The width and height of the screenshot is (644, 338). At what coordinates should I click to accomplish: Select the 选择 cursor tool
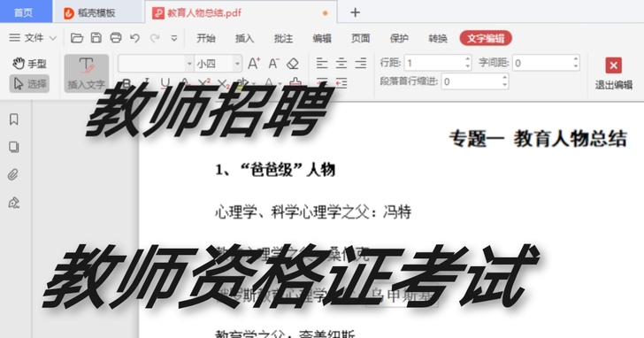pos(29,84)
